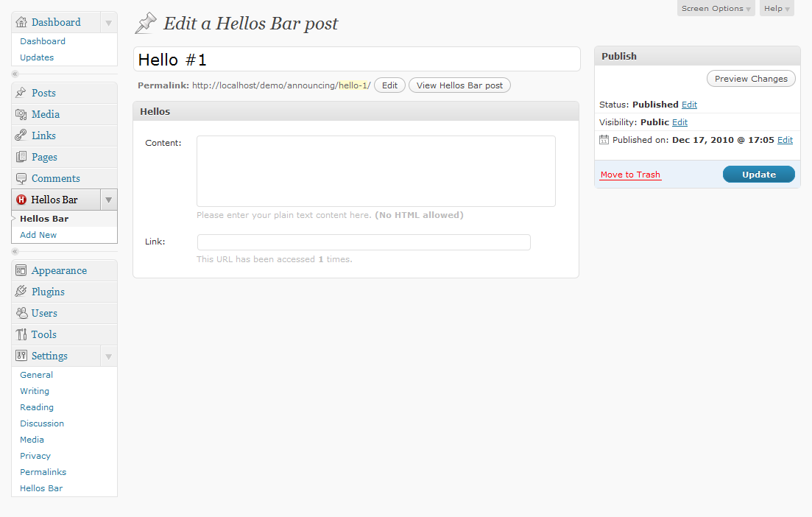
Task: Click View Hellos Bar post button
Action: coord(459,85)
